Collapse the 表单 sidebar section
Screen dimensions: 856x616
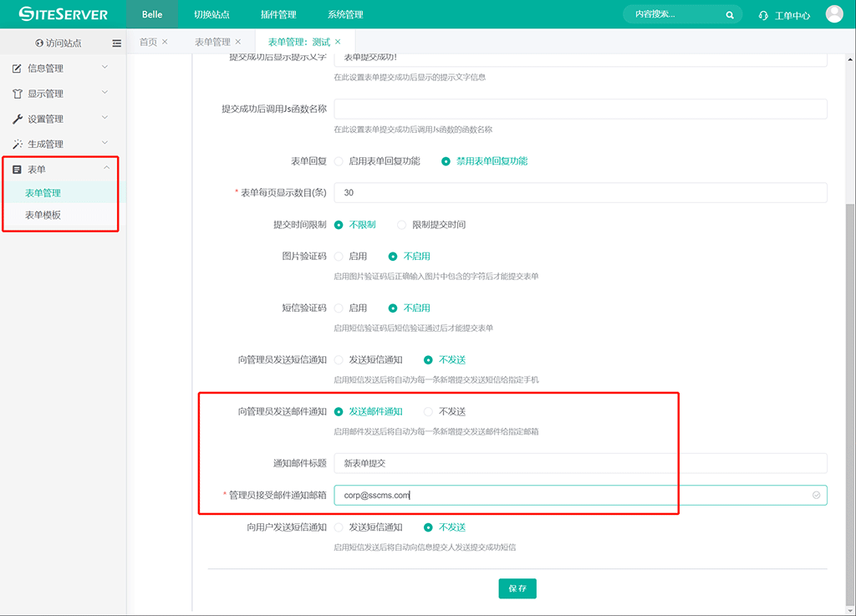[x=105, y=169]
